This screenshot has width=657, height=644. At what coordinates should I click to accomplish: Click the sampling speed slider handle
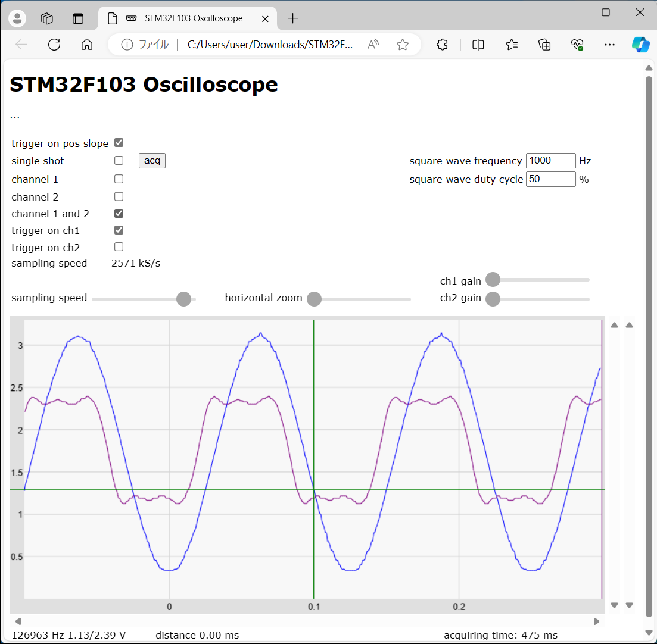tap(183, 299)
